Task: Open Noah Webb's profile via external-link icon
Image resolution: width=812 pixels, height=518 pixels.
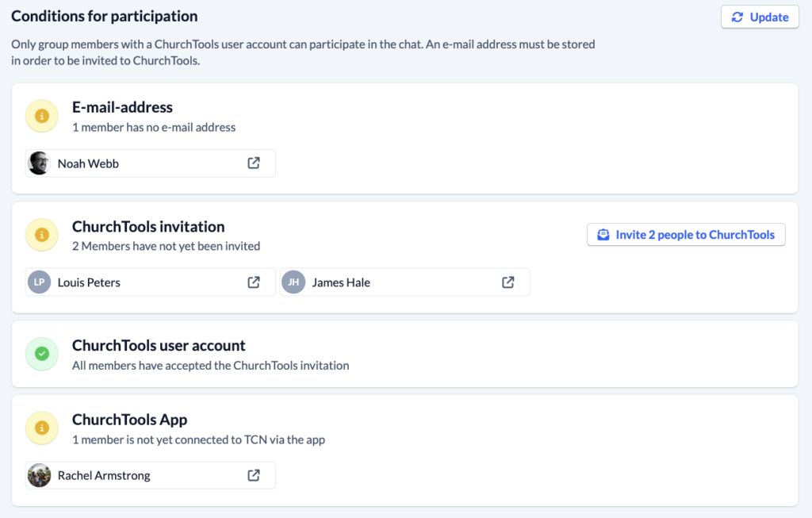Action: tap(254, 163)
